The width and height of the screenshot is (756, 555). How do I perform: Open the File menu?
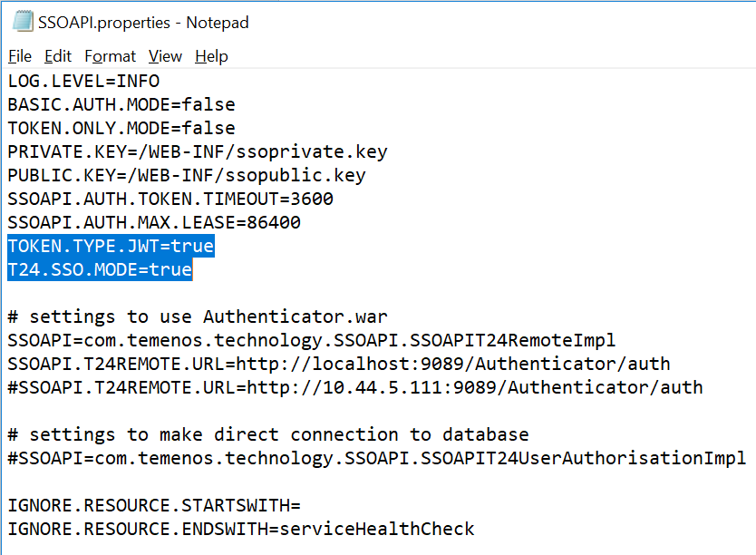click(x=20, y=56)
